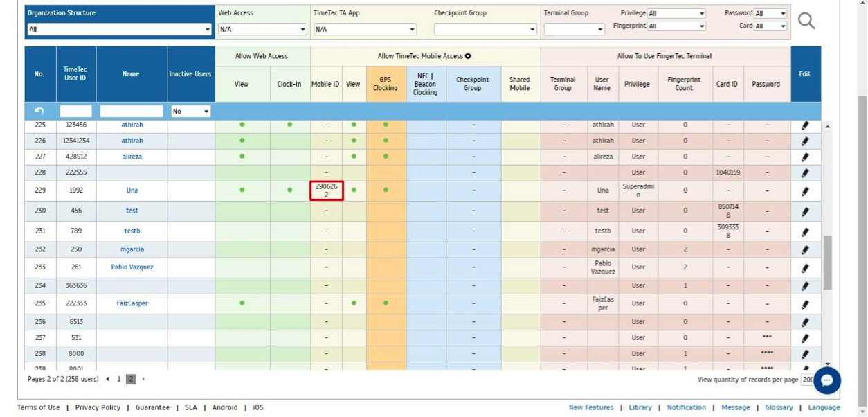This screenshot has width=868, height=417.
Task: Open the Inactive Users filter dropdown
Action: (190, 111)
